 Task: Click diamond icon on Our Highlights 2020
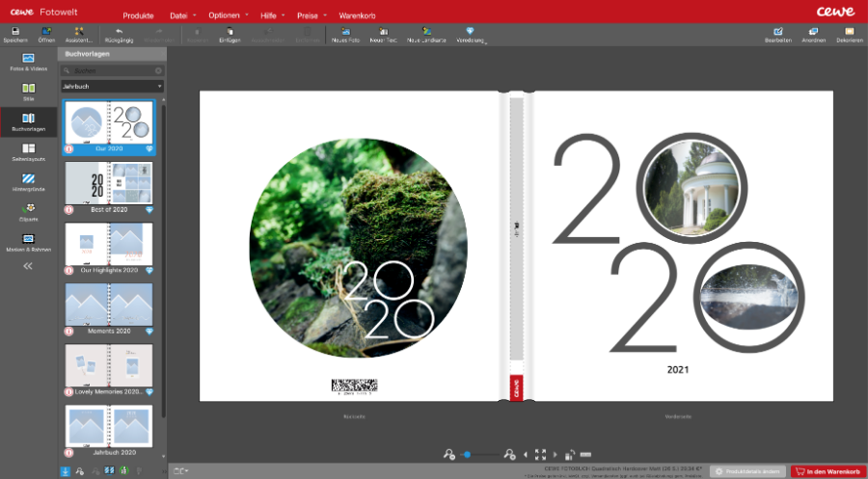pyautogui.click(x=149, y=271)
